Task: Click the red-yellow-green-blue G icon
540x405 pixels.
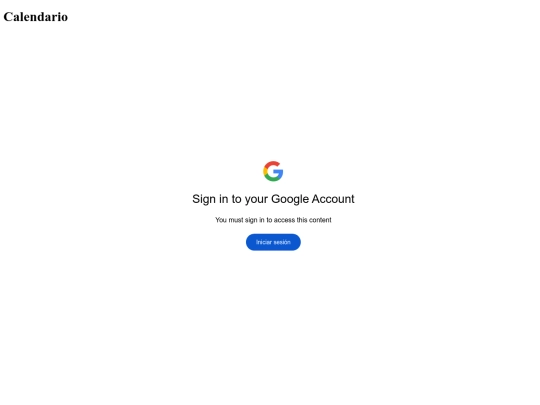Action: tap(273, 171)
